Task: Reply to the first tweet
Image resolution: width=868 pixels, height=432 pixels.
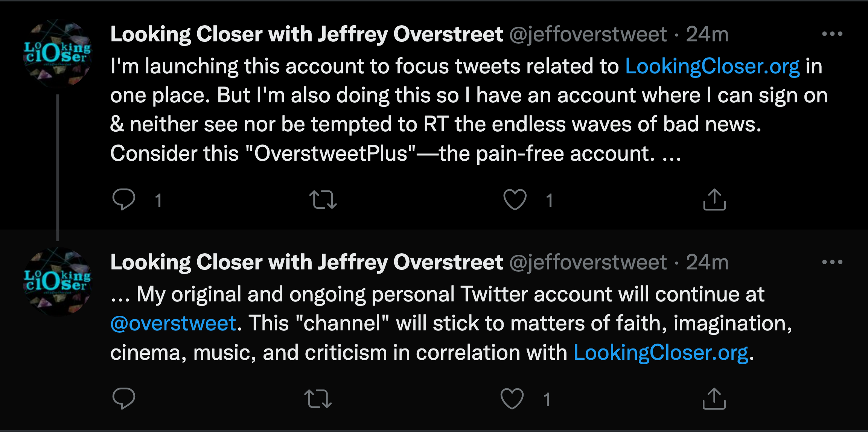Action: tap(124, 199)
